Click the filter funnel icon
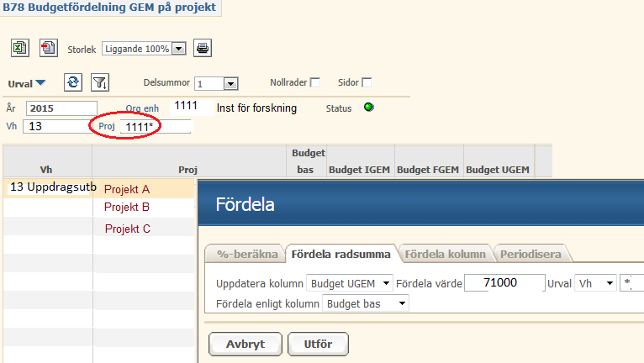This screenshot has width=644, height=363. (x=100, y=82)
